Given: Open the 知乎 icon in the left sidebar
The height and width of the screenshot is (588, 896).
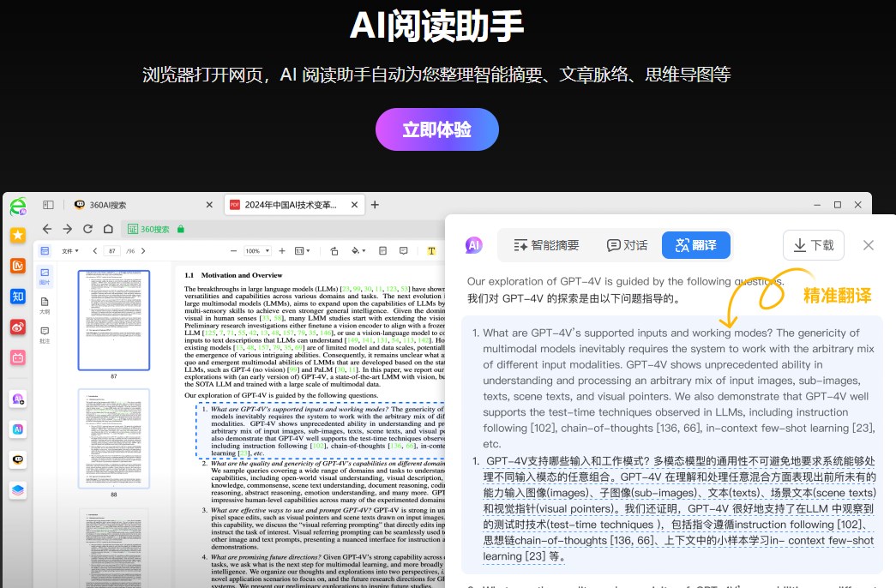Looking at the screenshot, I should 18,296.
